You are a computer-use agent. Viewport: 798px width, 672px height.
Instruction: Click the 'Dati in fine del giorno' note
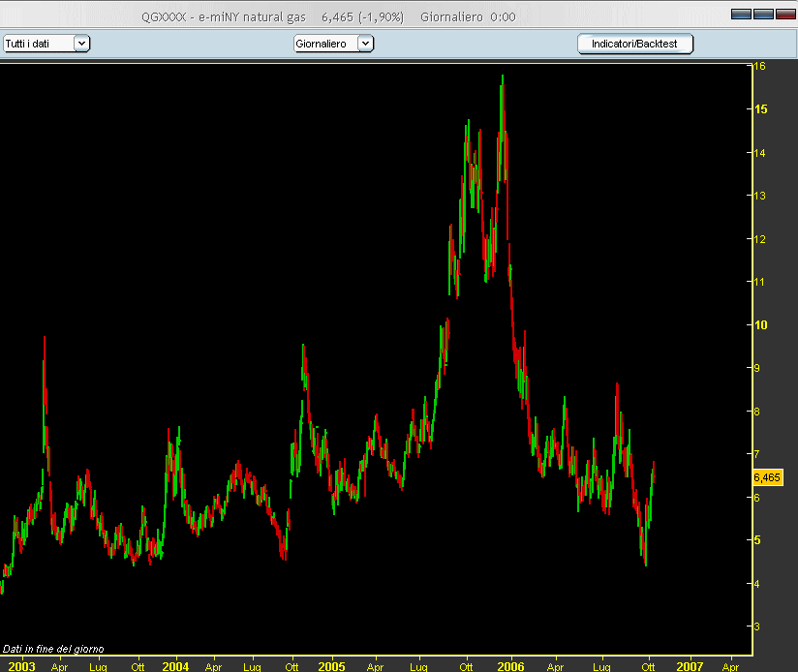tap(53, 649)
